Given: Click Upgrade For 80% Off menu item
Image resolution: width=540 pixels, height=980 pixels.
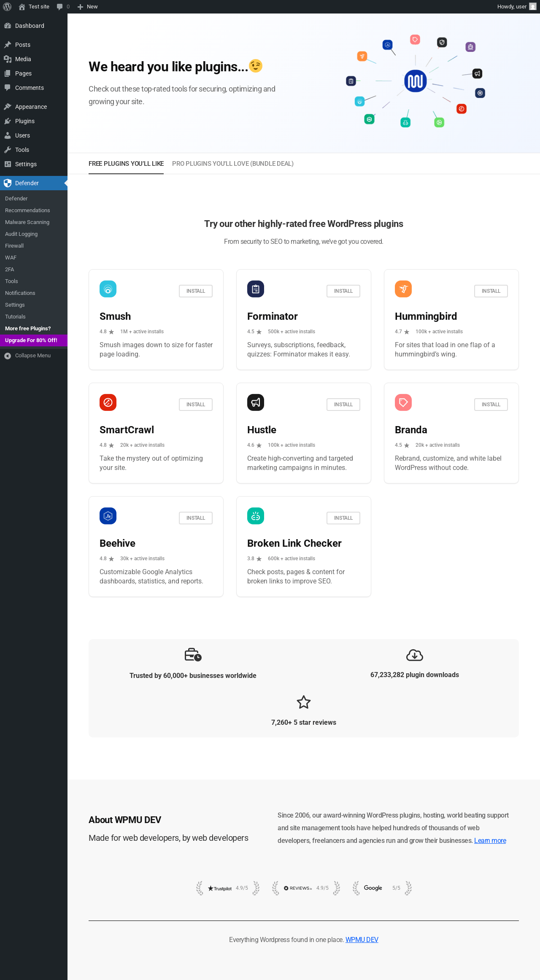Looking at the screenshot, I should click(31, 340).
